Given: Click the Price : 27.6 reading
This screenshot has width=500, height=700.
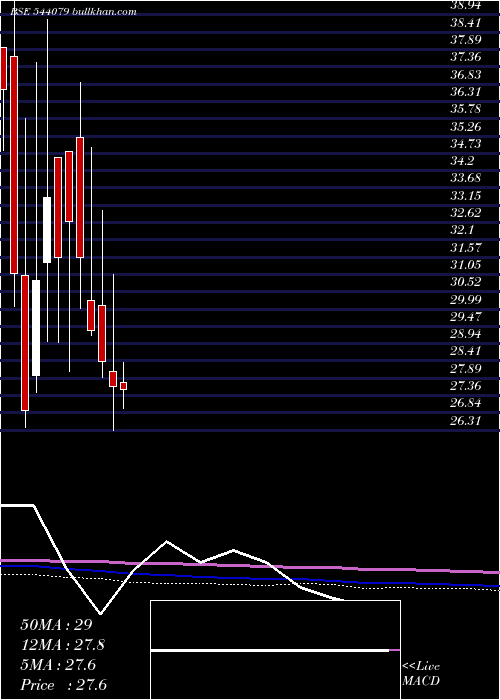Looking at the screenshot, I should [64, 685].
